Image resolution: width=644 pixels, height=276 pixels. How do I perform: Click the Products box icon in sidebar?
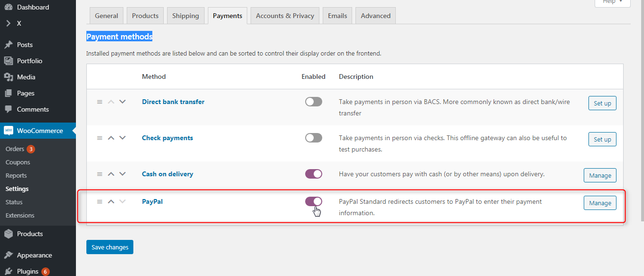point(9,234)
